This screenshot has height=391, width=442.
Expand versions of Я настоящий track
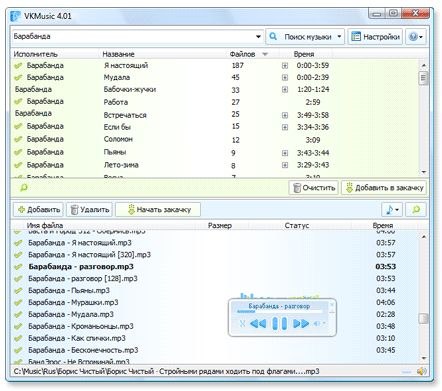285,66
